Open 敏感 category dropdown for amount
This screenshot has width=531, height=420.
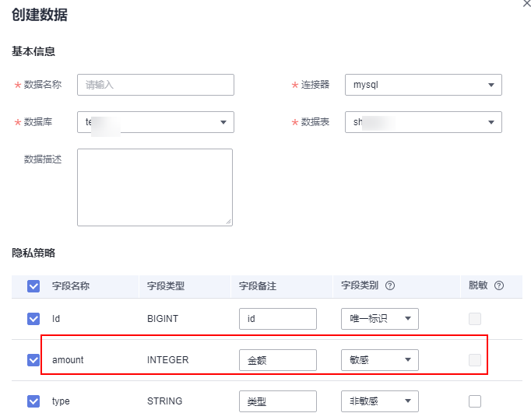(379, 360)
